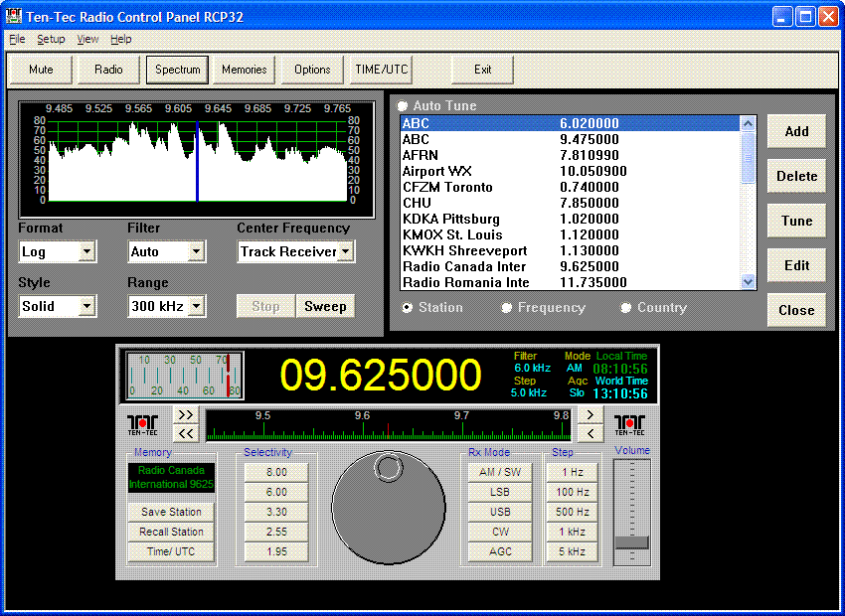The height and width of the screenshot is (616, 845).
Task: Click the large tuning knob
Action: 388,507
